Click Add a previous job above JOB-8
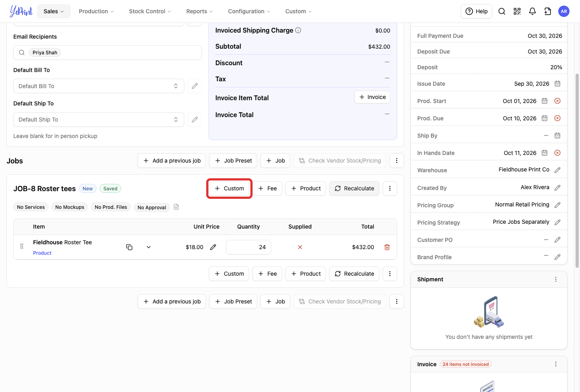580x392 pixels. tap(172, 161)
